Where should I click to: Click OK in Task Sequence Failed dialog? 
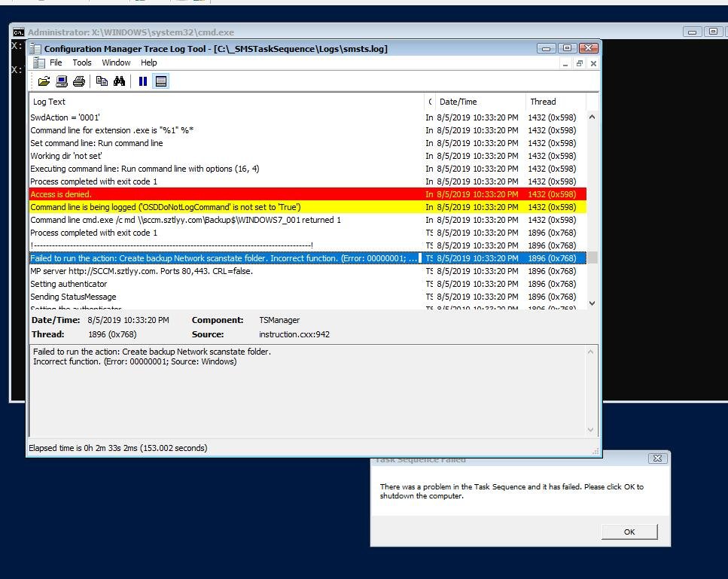(629, 532)
